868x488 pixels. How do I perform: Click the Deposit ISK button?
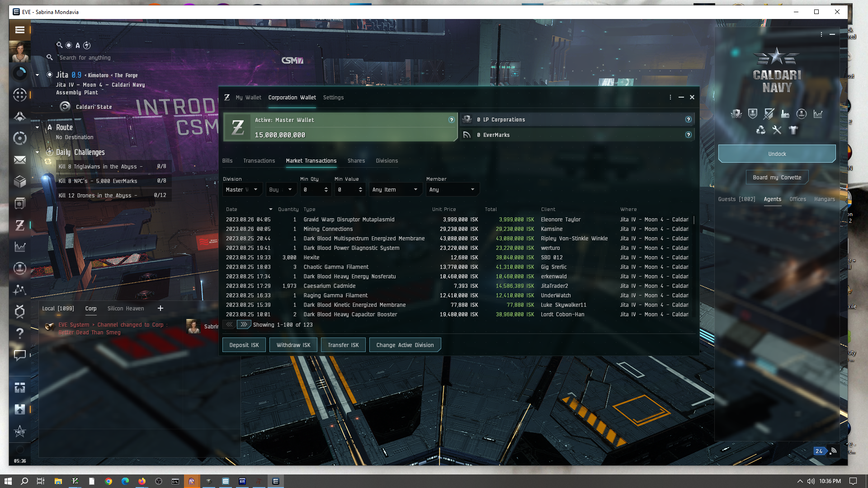[x=244, y=345]
